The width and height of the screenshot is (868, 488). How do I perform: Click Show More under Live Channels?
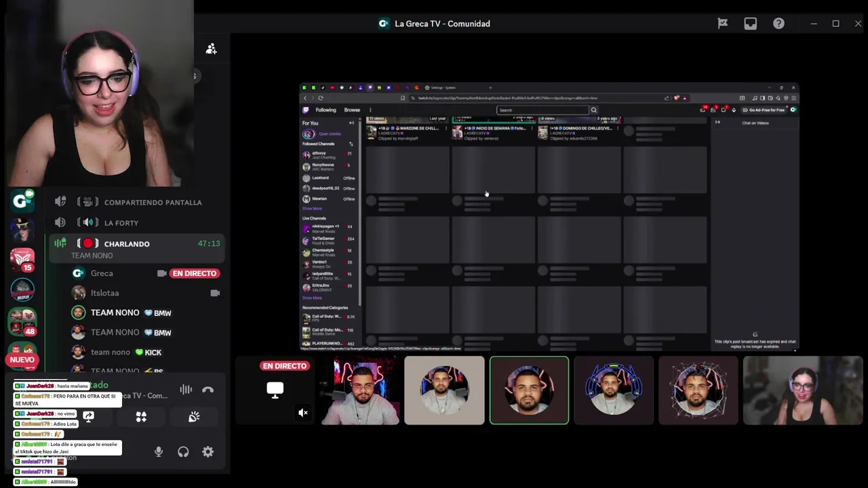click(x=312, y=298)
